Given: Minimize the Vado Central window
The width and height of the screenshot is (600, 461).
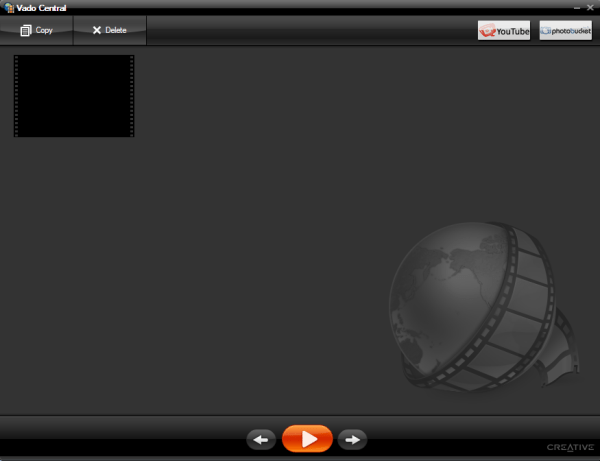Looking at the screenshot, I should (x=577, y=8).
